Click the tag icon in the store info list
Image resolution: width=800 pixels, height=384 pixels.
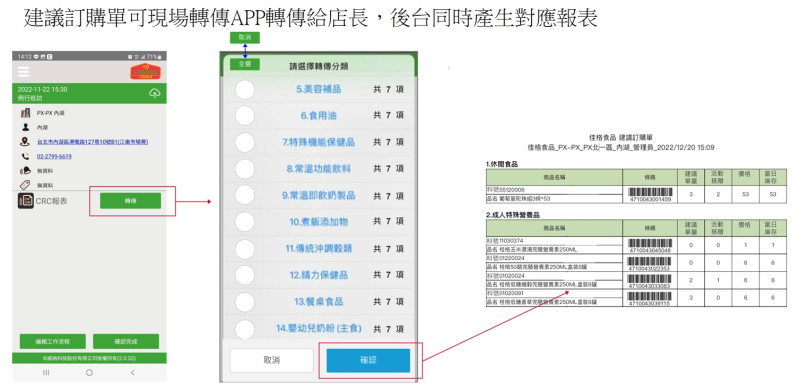[x=26, y=185]
